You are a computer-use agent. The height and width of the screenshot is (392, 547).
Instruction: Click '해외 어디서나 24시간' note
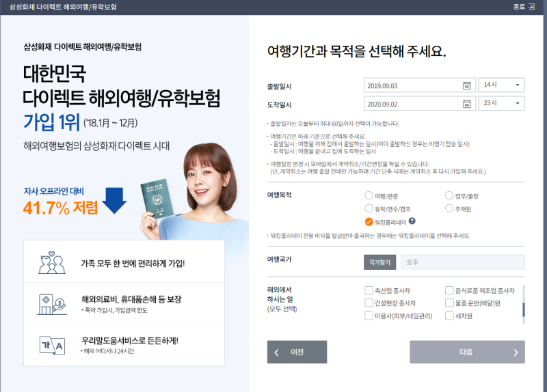tap(108, 351)
